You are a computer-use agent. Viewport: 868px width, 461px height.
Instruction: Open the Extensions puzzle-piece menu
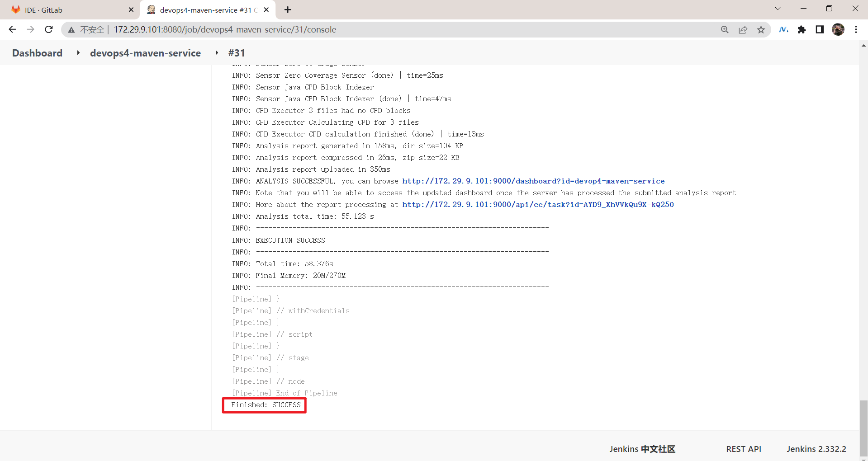802,29
